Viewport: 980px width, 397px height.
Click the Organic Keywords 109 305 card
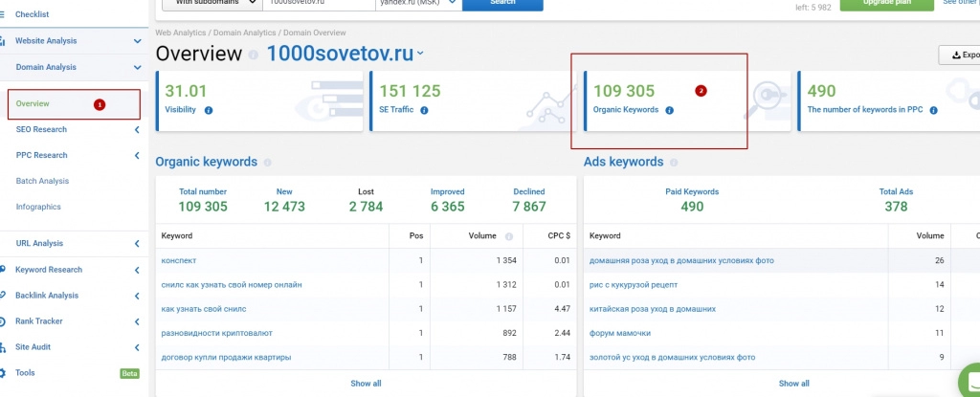[687, 101]
